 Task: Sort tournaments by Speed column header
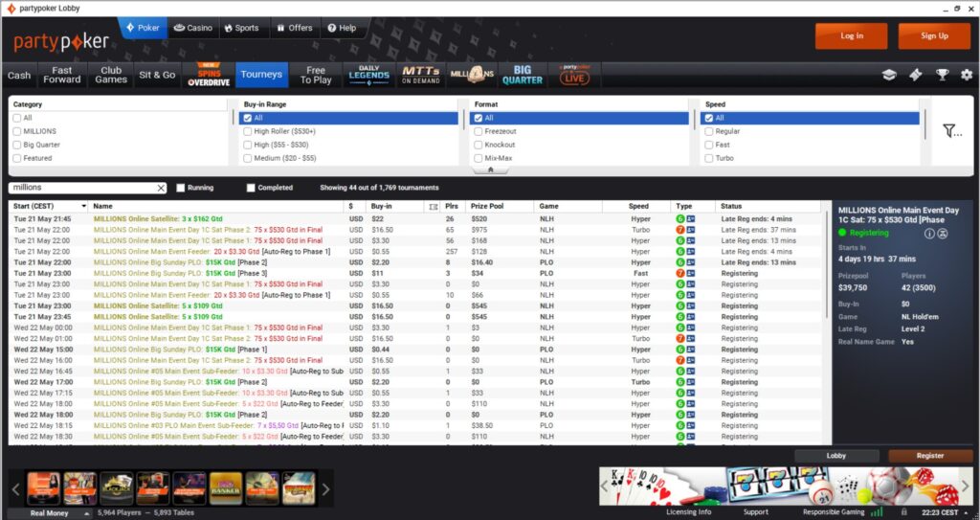638,207
